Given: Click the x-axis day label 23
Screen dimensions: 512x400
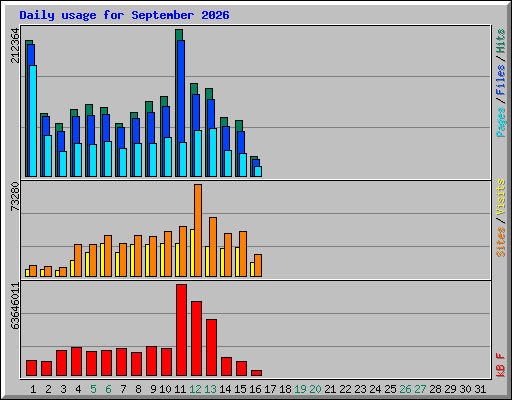Looking at the screenshot, I should [x=360, y=389].
